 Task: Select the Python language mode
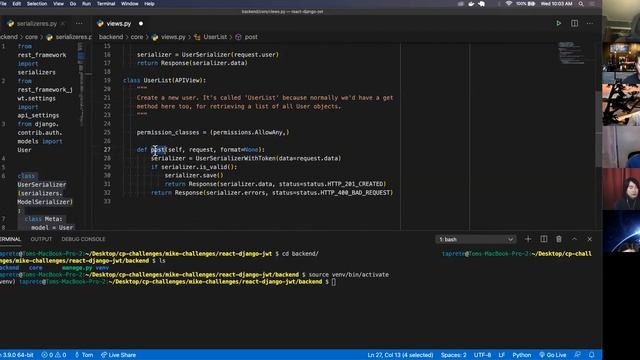click(x=522, y=355)
